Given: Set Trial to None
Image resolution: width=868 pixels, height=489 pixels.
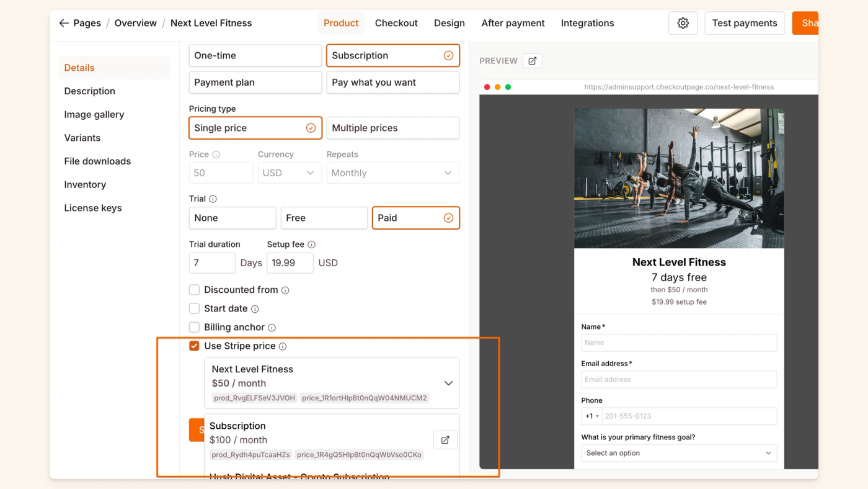Looking at the screenshot, I should (232, 218).
